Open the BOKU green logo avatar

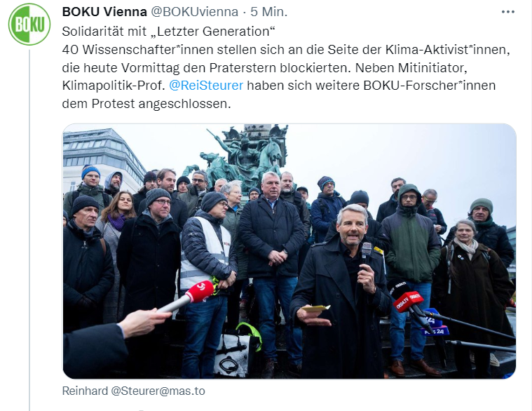[29, 24]
